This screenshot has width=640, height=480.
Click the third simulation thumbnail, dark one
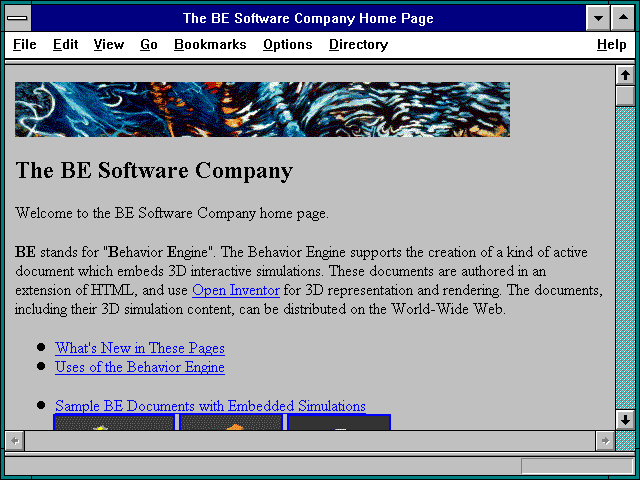coord(339,422)
